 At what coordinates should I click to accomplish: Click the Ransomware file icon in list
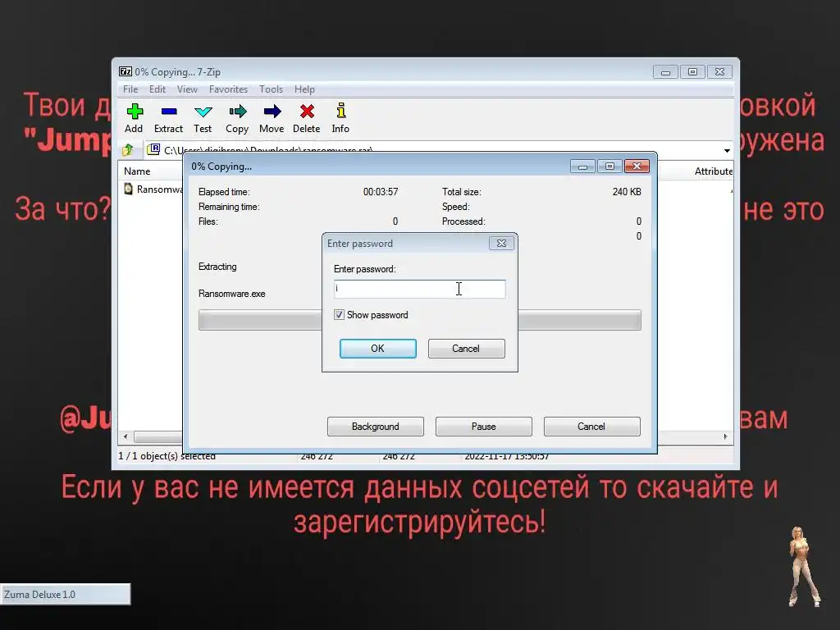click(128, 189)
